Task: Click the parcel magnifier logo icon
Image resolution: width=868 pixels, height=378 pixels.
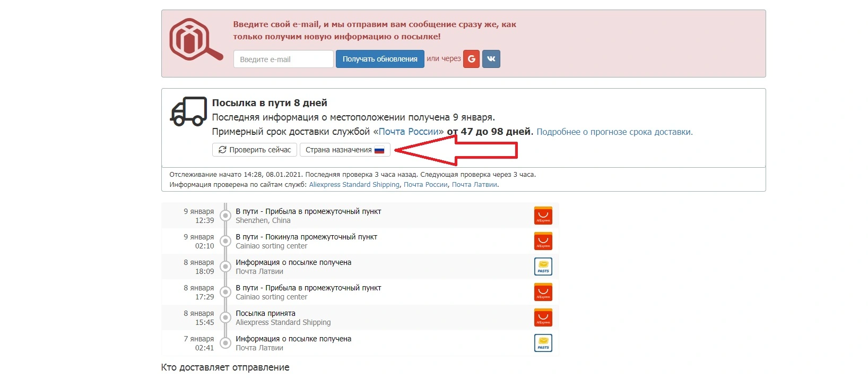Action: click(196, 40)
